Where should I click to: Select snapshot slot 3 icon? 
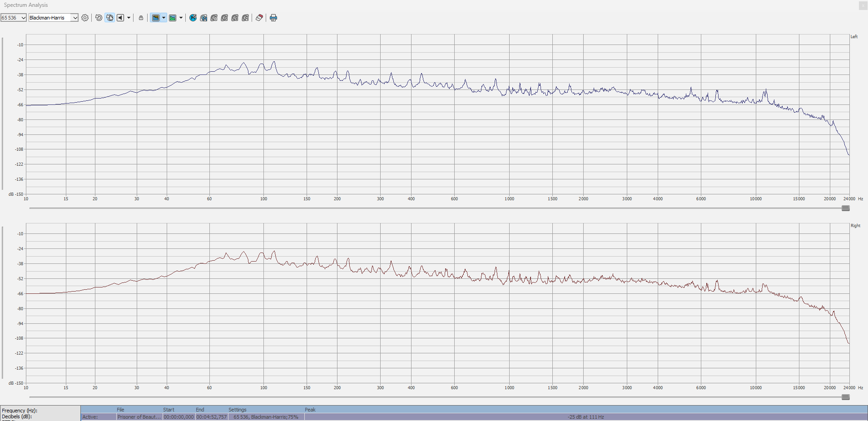[235, 18]
